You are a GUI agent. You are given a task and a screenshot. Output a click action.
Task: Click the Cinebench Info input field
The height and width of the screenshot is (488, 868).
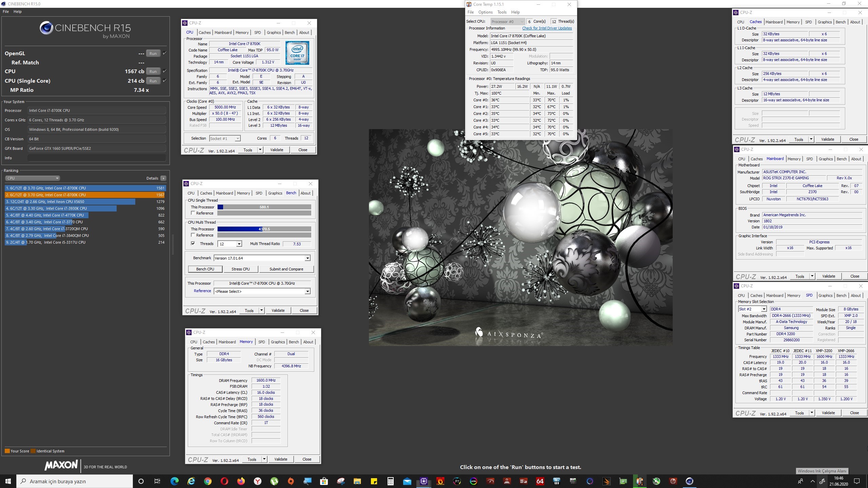click(97, 158)
